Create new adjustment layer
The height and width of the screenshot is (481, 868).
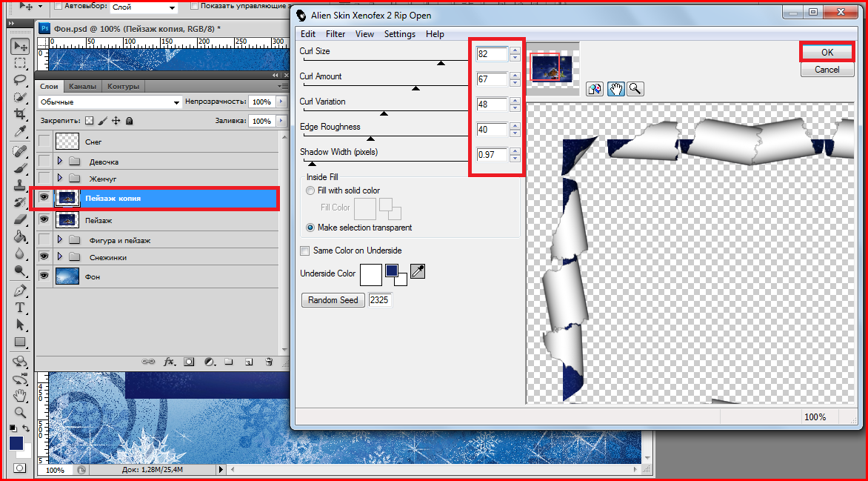pyautogui.click(x=210, y=362)
